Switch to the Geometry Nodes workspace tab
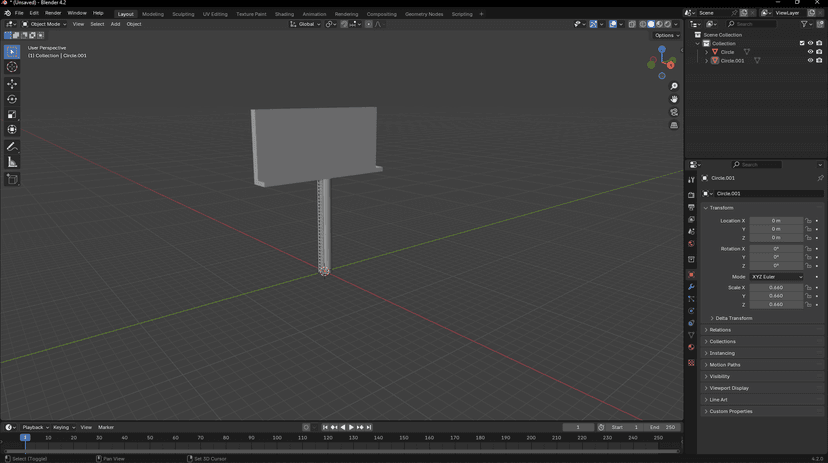Image resolution: width=828 pixels, height=463 pixels. point(424,14)
